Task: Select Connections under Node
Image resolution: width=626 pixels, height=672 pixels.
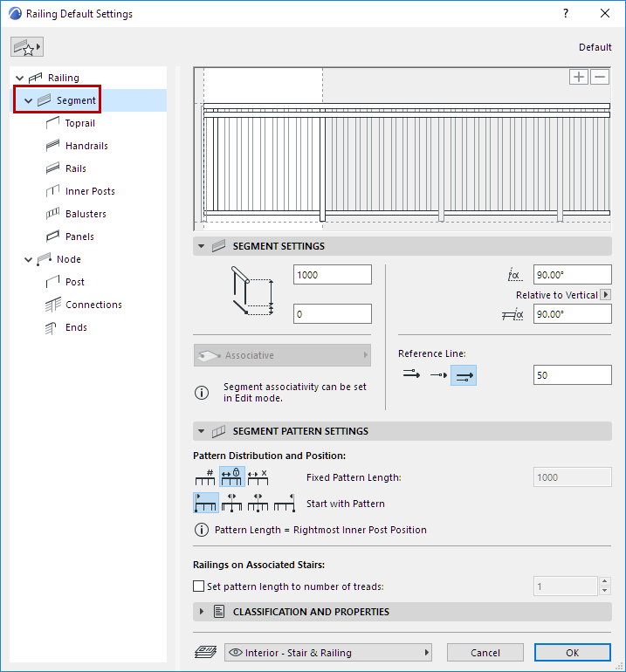Action: (93, 305)
